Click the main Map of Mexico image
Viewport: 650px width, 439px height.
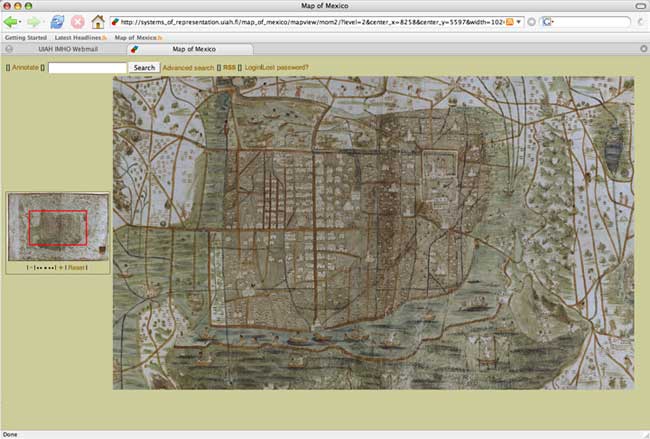pyautogui.click(x=374, y=233)
